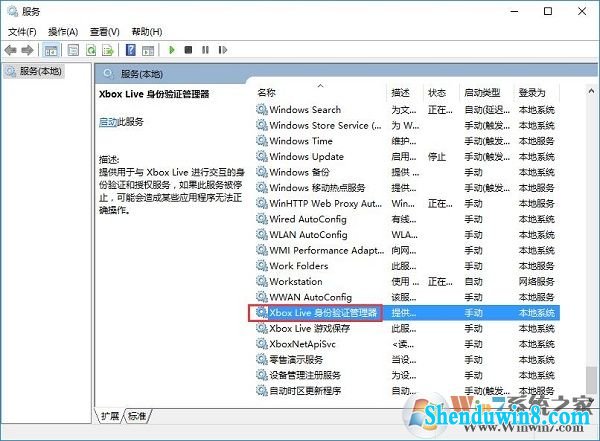The width and height of the screenshot is (600, 441).
Task: Select Windows 移动热点服务 service
Action: (x=408, y=188)
